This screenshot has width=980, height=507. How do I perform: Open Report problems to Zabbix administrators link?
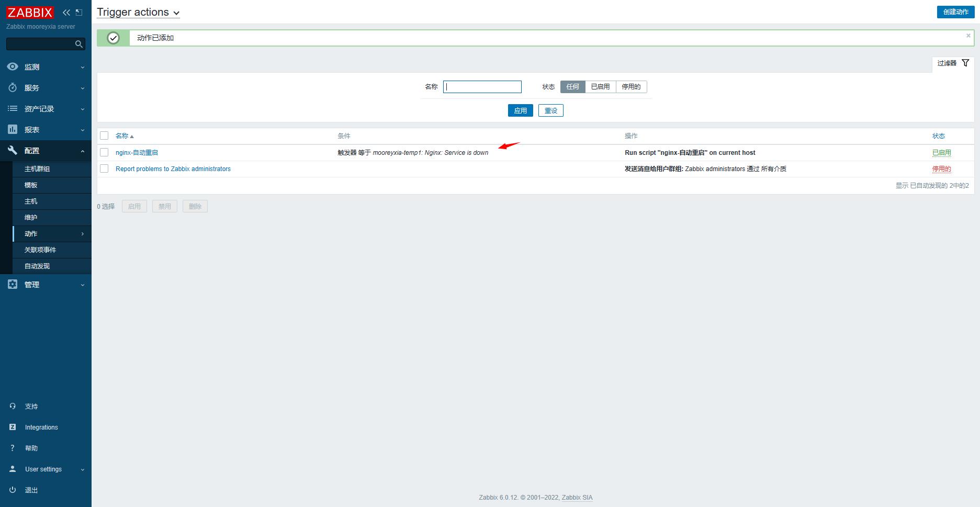point(173,169)
